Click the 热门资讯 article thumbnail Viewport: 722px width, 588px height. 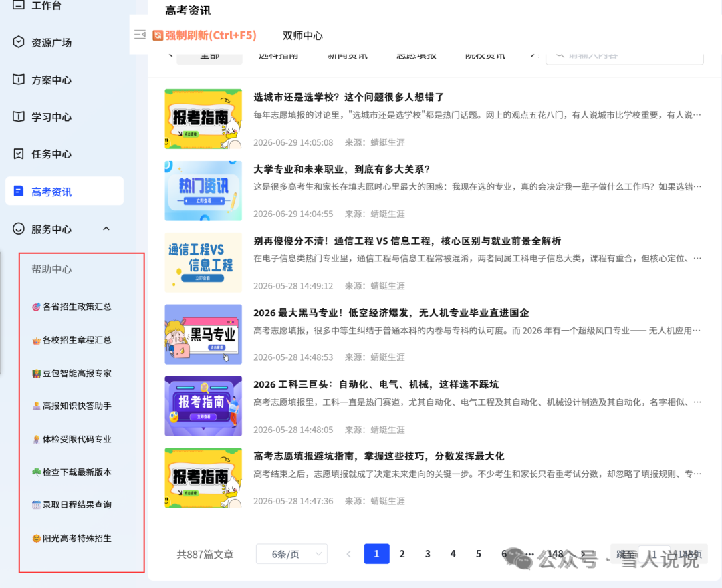pos(203,191)
